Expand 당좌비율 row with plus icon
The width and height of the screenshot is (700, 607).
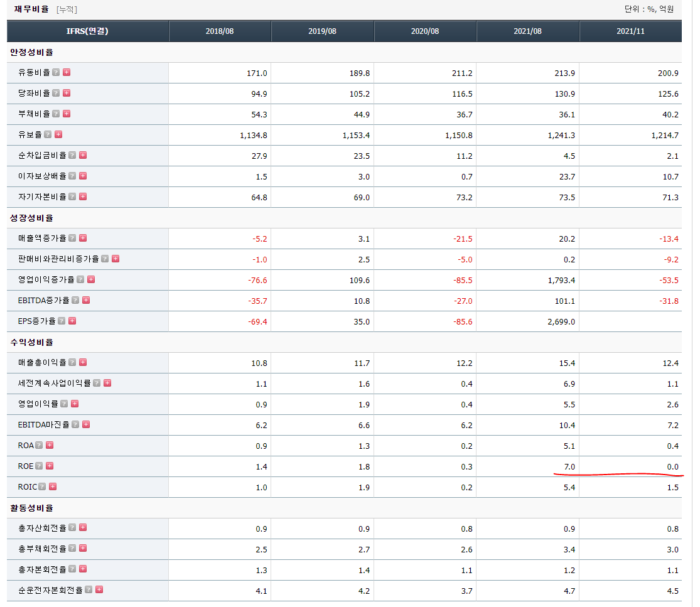click(x=67, y=93)
